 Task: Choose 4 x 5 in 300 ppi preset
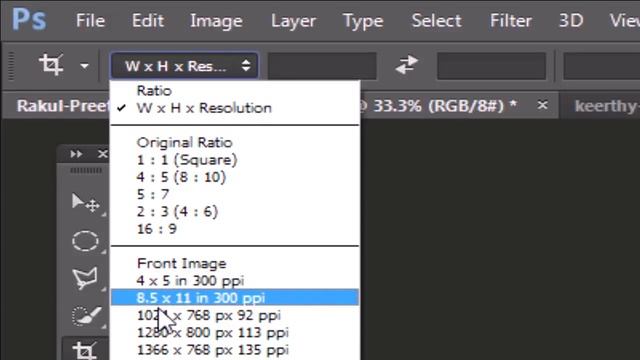[x=235, y=281]
